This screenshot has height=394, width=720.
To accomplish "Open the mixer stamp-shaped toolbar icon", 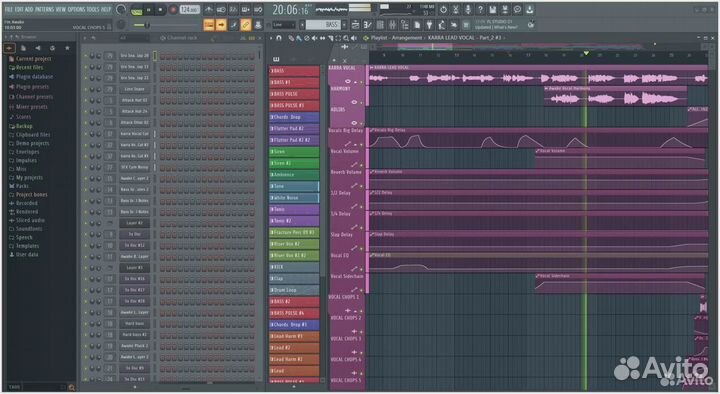I will (258, 25).
